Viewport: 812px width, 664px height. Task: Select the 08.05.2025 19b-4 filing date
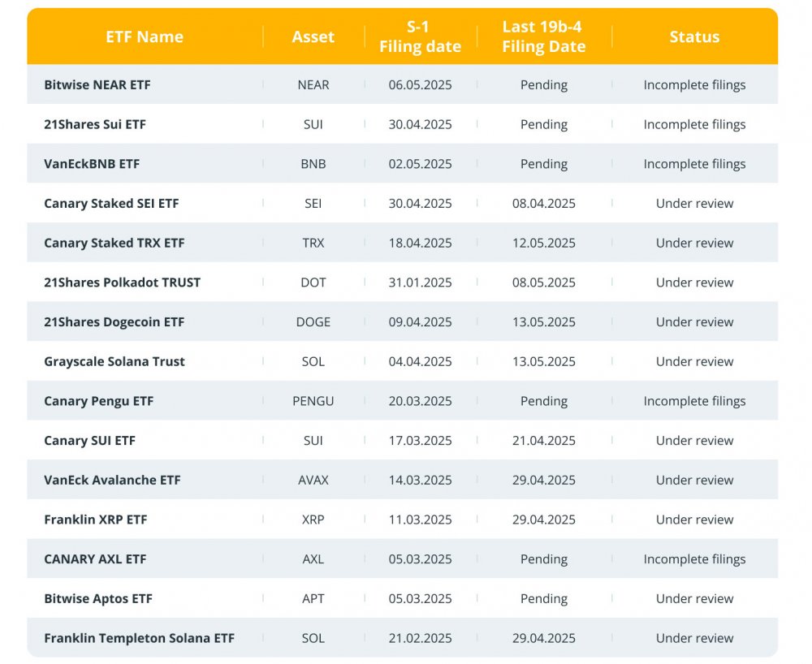[x=544, y=282]
